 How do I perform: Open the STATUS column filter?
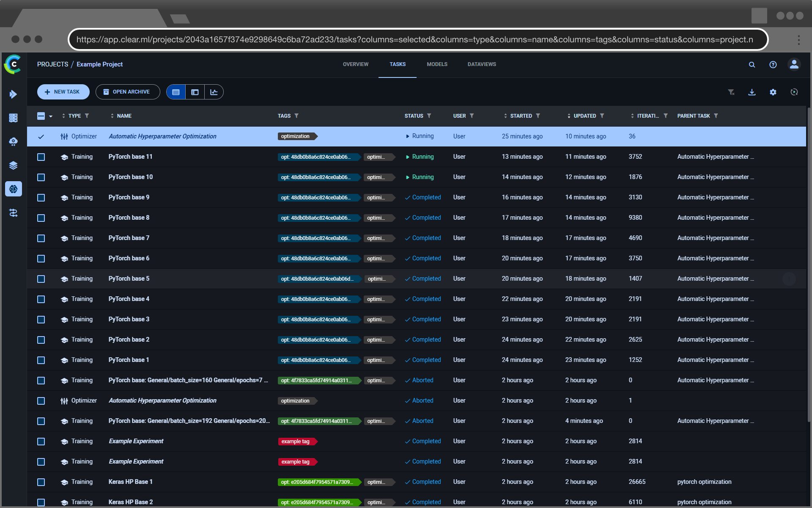pos(430,116)
